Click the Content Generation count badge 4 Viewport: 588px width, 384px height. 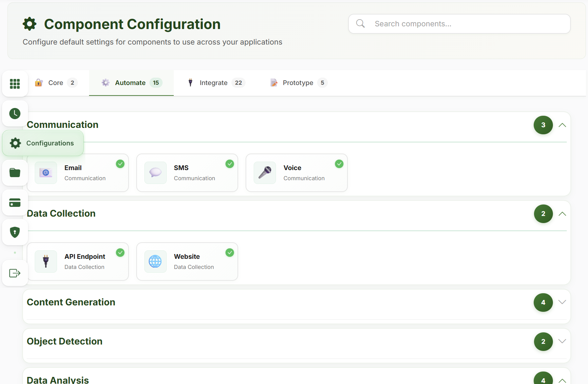click(543, 302)
